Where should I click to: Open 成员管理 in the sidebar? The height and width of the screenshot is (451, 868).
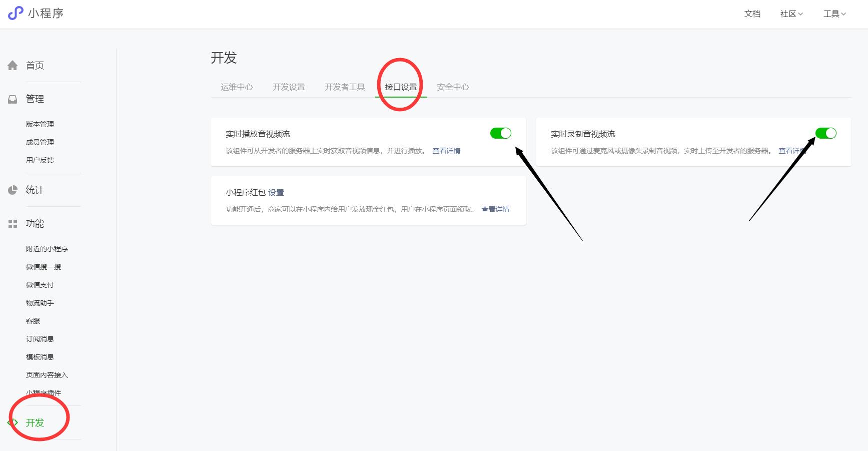pos(40,142)
